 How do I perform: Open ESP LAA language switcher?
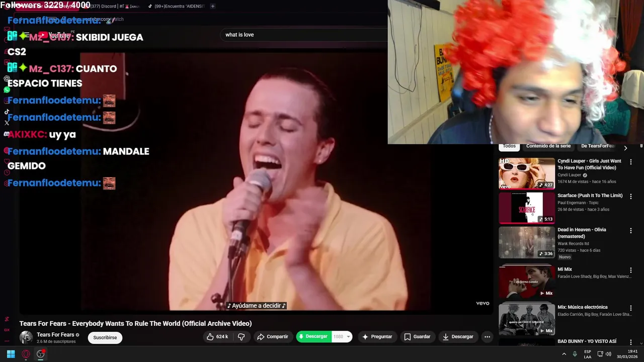(x=588, y=354)
